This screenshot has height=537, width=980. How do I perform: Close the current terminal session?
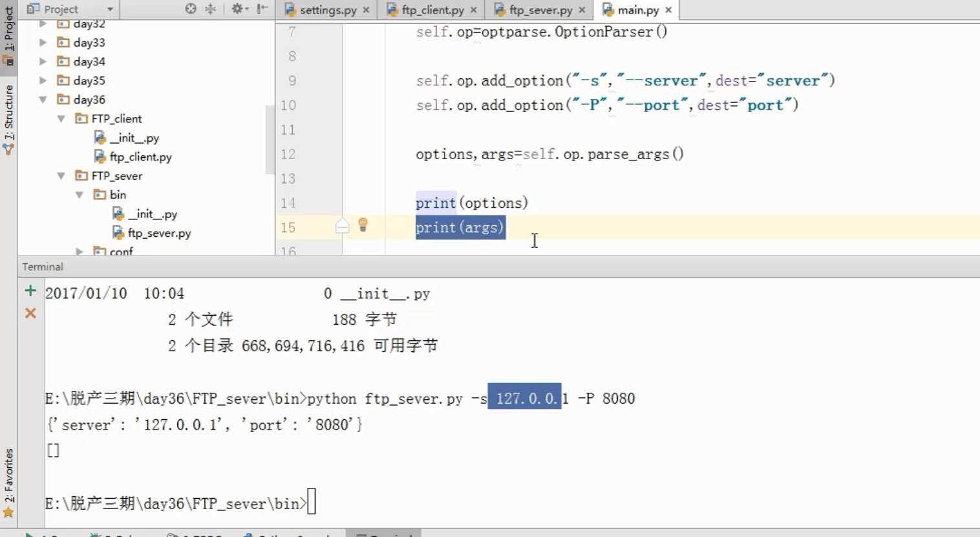click(30, 313)
